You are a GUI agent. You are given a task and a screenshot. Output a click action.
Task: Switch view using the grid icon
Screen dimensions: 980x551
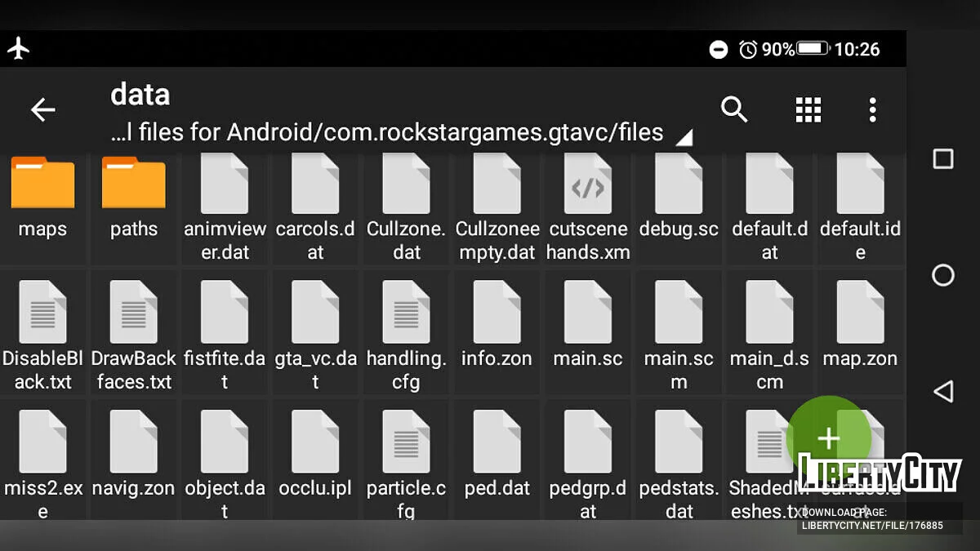808,109
